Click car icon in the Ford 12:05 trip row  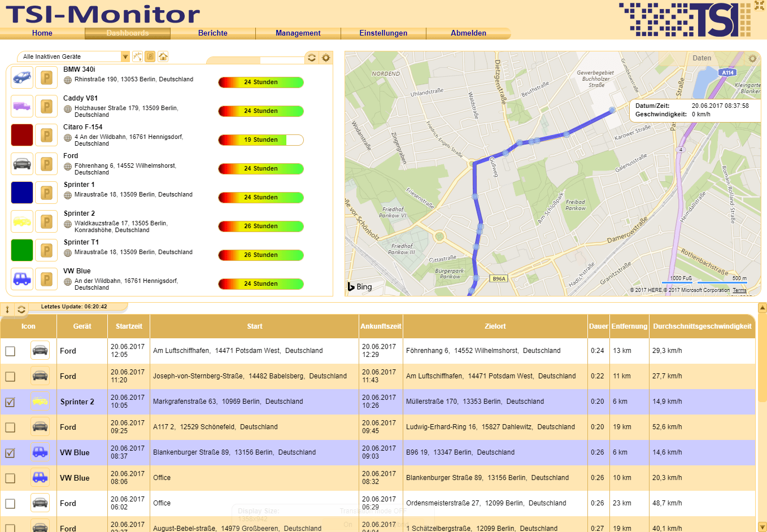coord(40,351)
